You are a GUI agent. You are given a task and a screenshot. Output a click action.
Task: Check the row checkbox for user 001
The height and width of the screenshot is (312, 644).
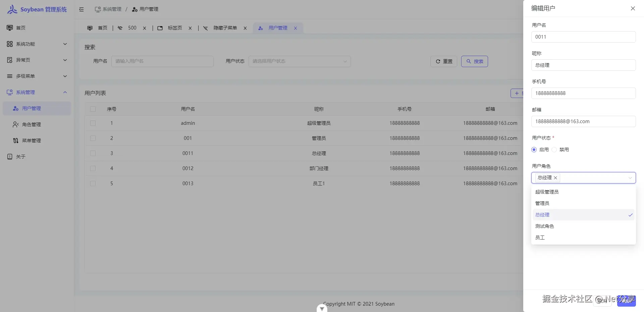93,138
